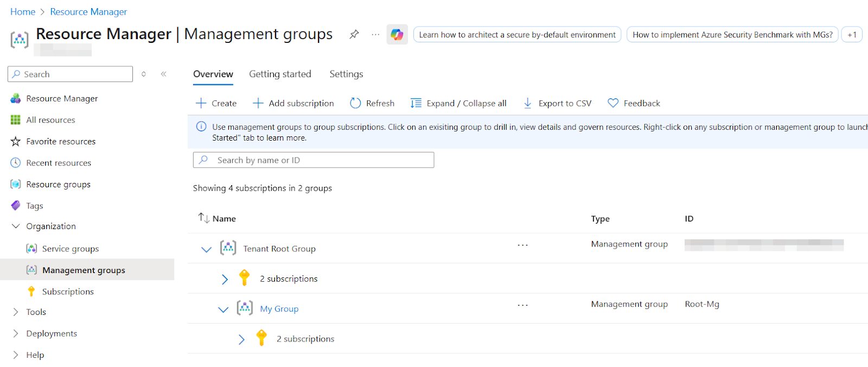
Task: Open Favorite resources in sidebar
Action: tap(61, 141)
